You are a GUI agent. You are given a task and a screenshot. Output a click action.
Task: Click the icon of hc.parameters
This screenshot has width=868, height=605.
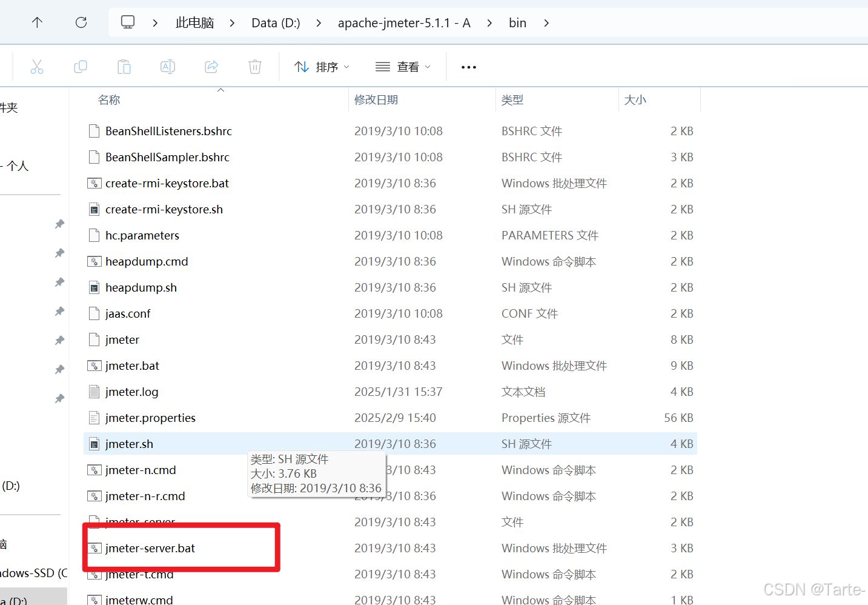tap(94, 235)
